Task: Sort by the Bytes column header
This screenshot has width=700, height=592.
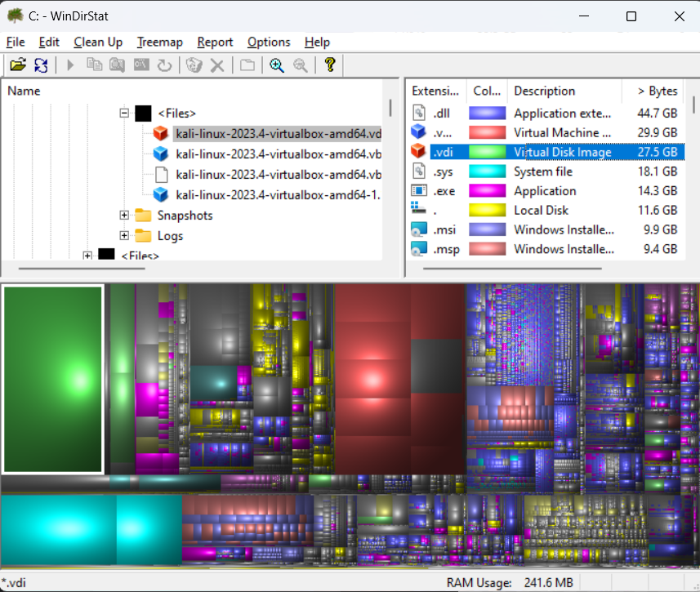Action: 658,91
